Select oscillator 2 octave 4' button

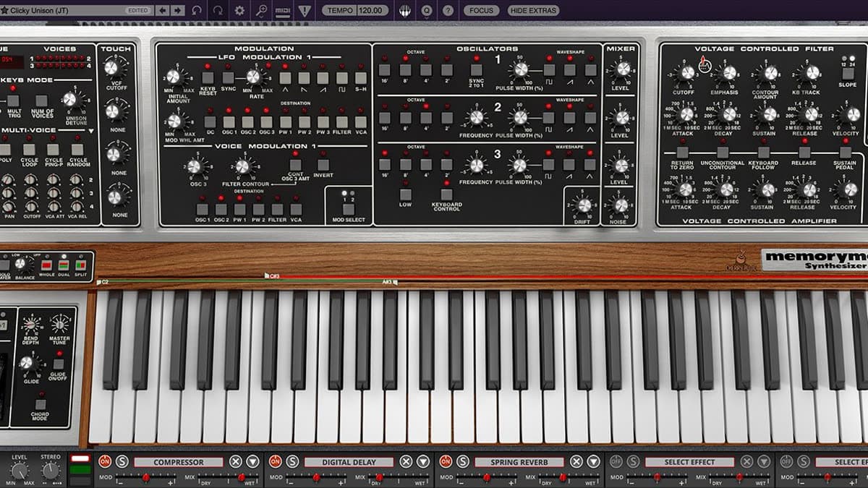(426, 117)
